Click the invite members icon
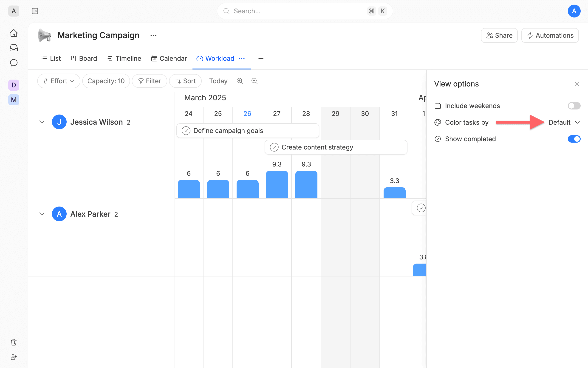The image size is (588, 368). tap(14, 357)
